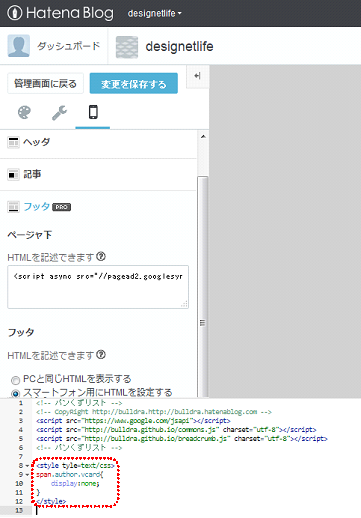The height and width of the screenshot is (518, 361).
Task: Click the sidebar scrollbar thumb
Action: point(203,287)
